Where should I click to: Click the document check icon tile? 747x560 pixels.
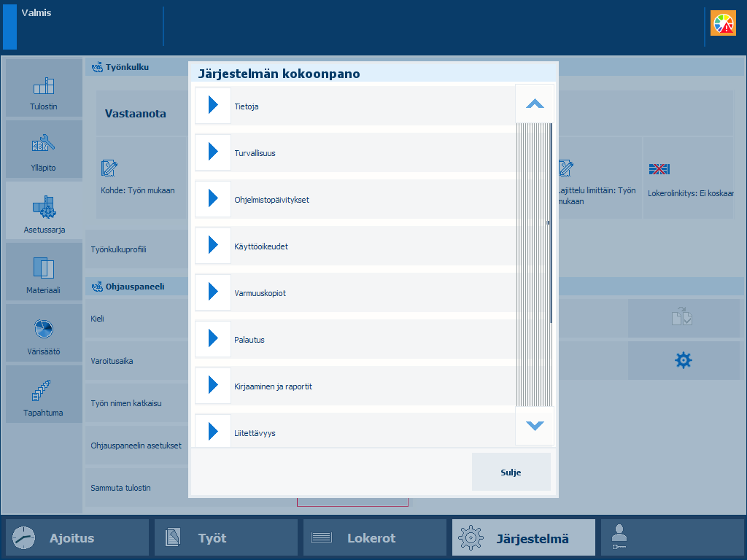[x=683, y=318]
